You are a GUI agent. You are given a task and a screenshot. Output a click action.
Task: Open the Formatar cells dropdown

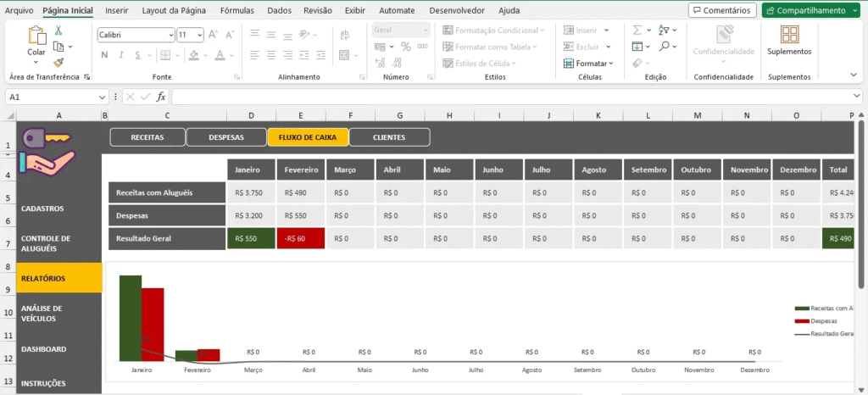(588, 64)
